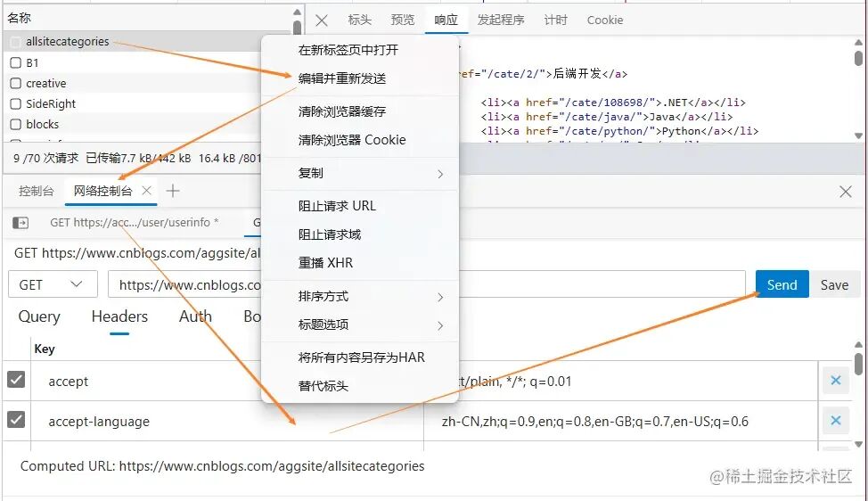Switch to the 预览 tab
This screenshot has height=501, width=868.
403,20
